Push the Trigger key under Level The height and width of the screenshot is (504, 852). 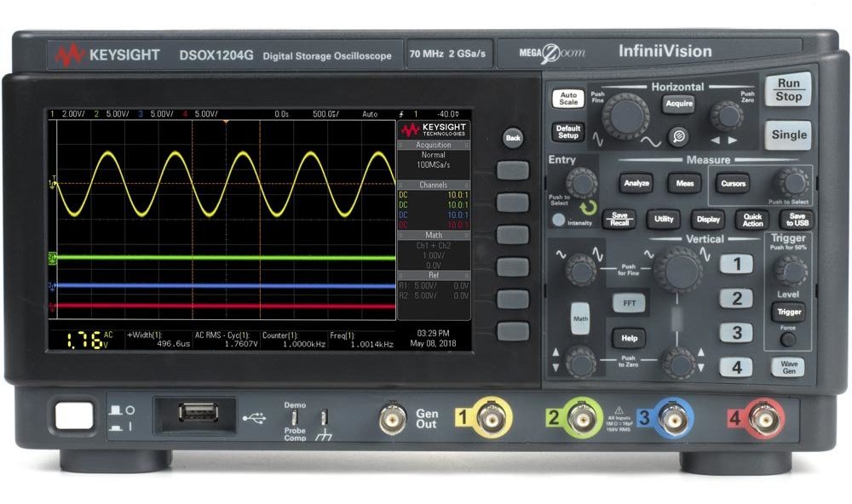(x=788, y=312)
